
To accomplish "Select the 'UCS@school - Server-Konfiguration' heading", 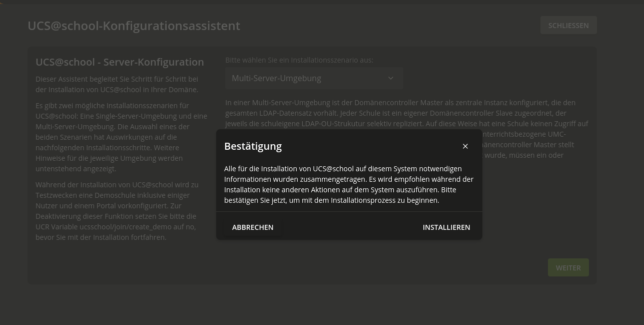I will pos(120,62).
